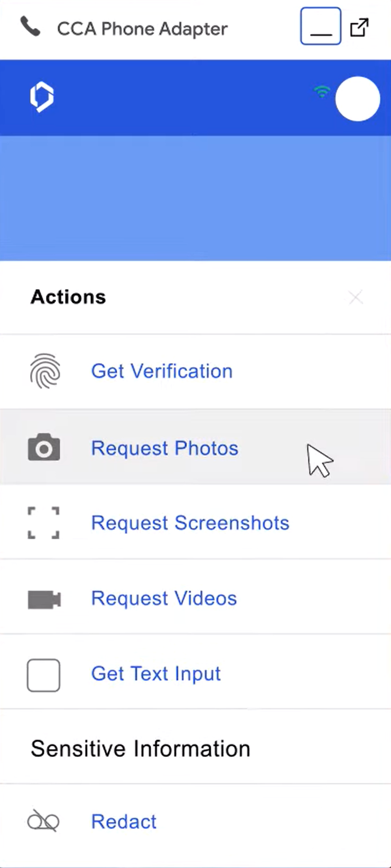Close the Actions panel
The width and height of the screenshot is (391, 868).
(356, 297)
